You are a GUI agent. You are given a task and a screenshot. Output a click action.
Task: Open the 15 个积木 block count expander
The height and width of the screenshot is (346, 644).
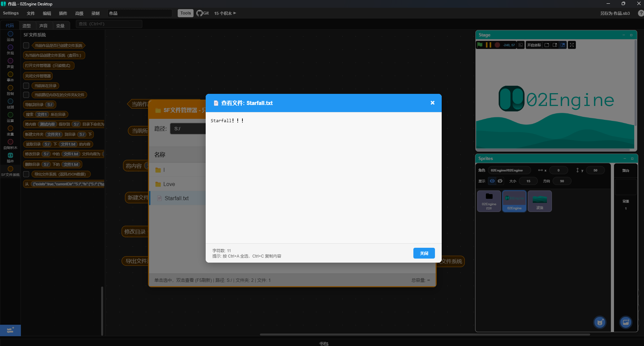(225, 13)
